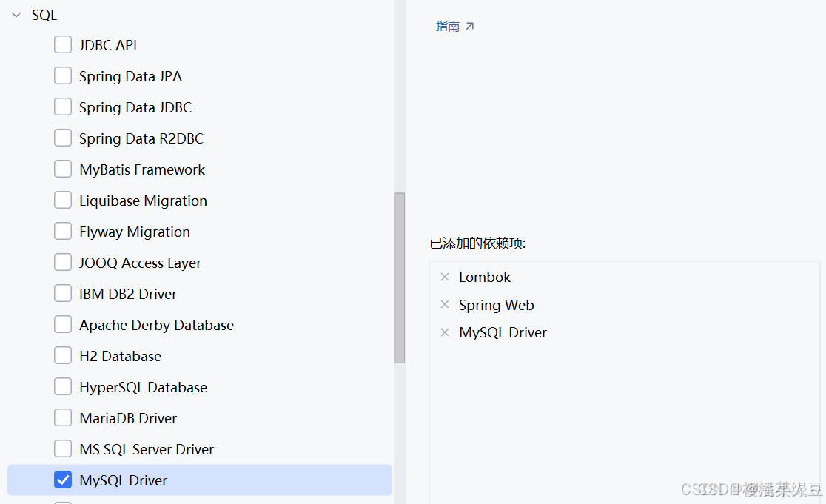Remove Lombok using its X icon
Viewport: 826px width, 504px height.
pyautogui.click(x=445, y=277)
